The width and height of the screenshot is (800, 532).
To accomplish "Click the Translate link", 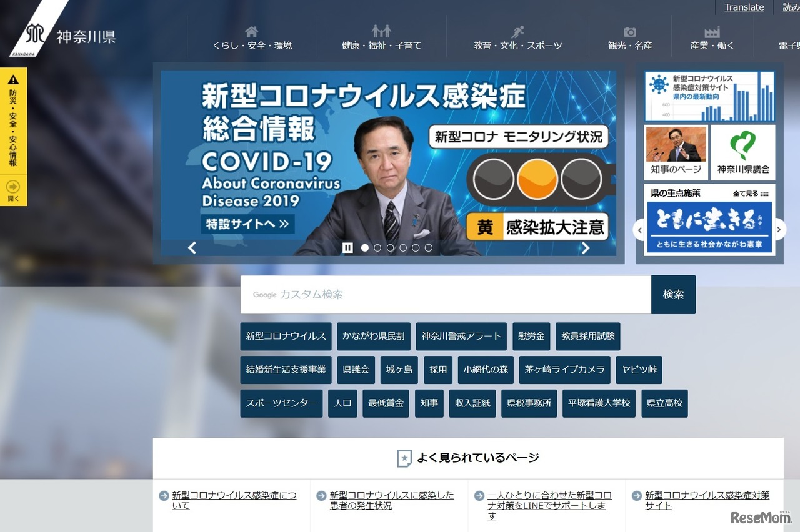I will click(744, 7).
